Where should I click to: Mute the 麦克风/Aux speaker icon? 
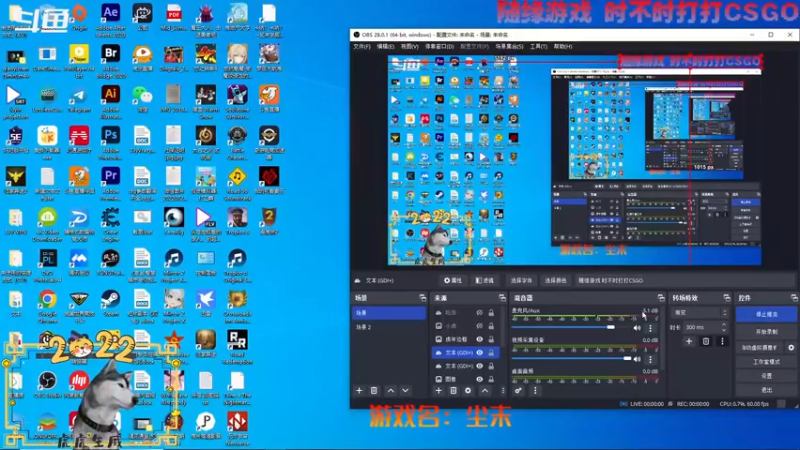(x=637, y=328)
